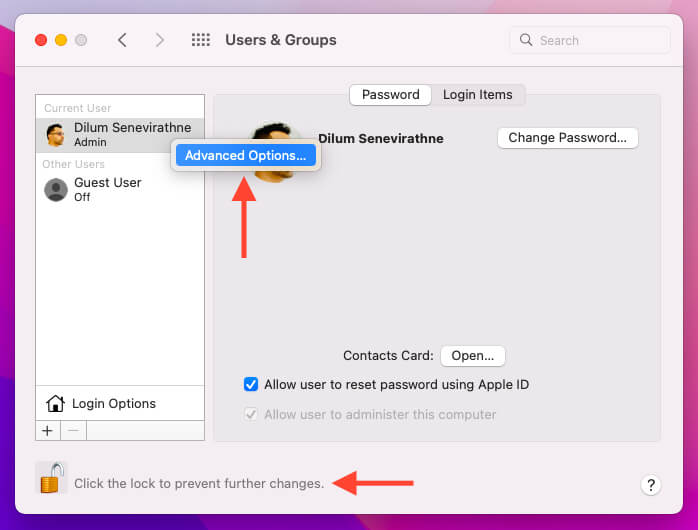Click in the Search field

pyautogui.click(x=589, y=40)
